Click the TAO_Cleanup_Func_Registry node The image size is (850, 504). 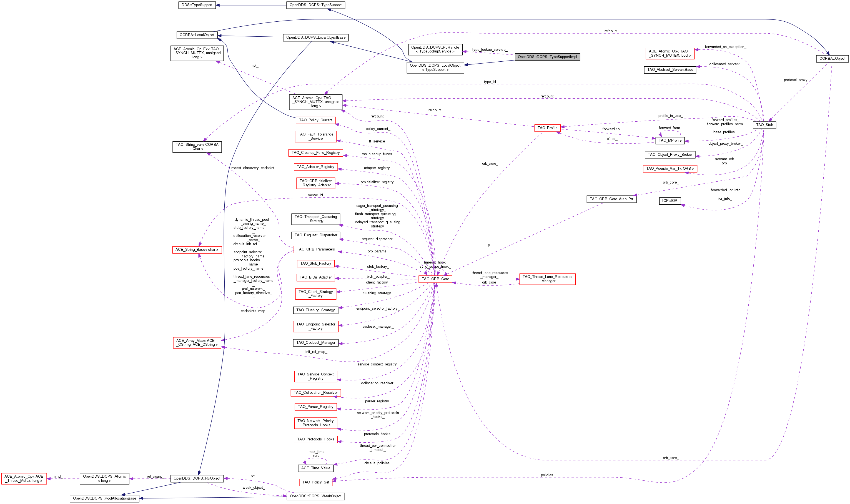[315, 153]
